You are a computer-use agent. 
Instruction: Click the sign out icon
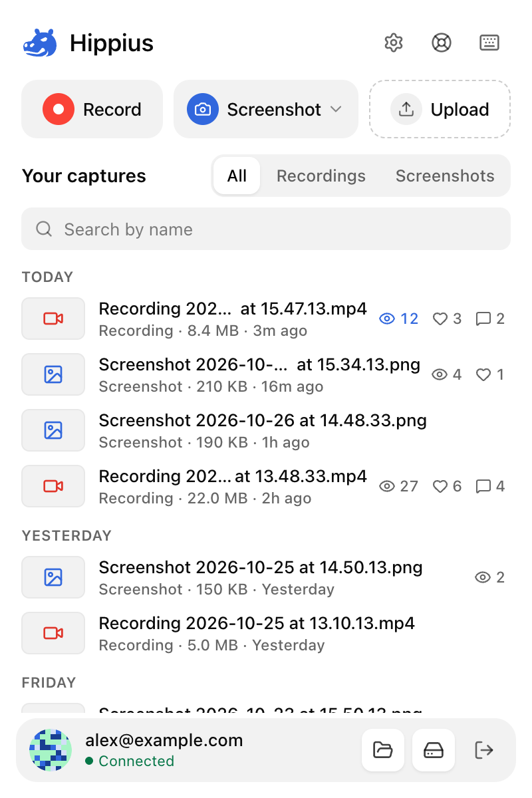484,750
